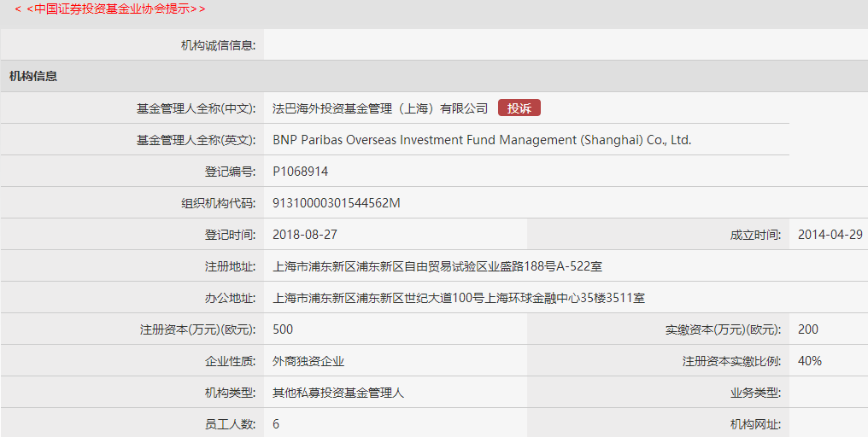
Task: Click organization code 91310000301544562M
Action: (337, 203)
